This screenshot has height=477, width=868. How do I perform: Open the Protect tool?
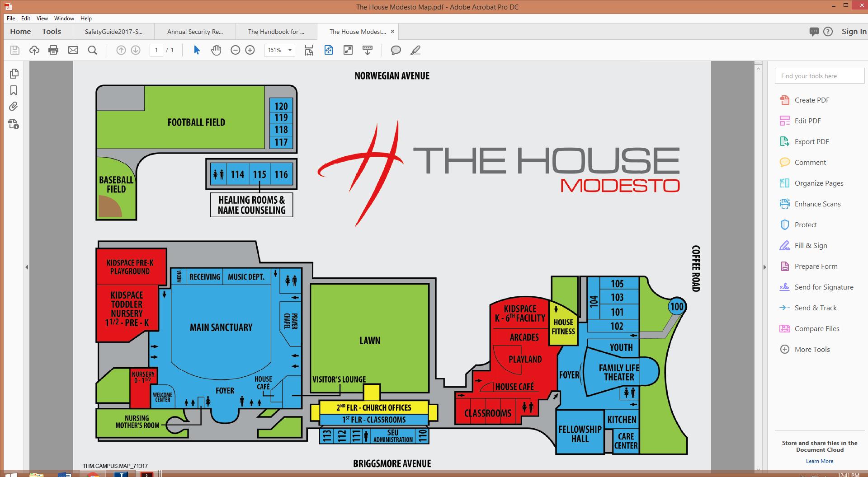pos(798,225)
